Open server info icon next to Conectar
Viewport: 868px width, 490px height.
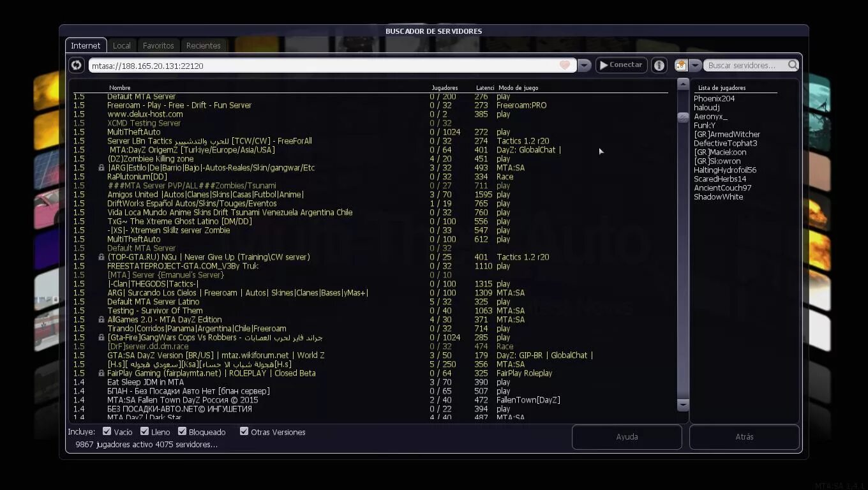click(659, 65)
